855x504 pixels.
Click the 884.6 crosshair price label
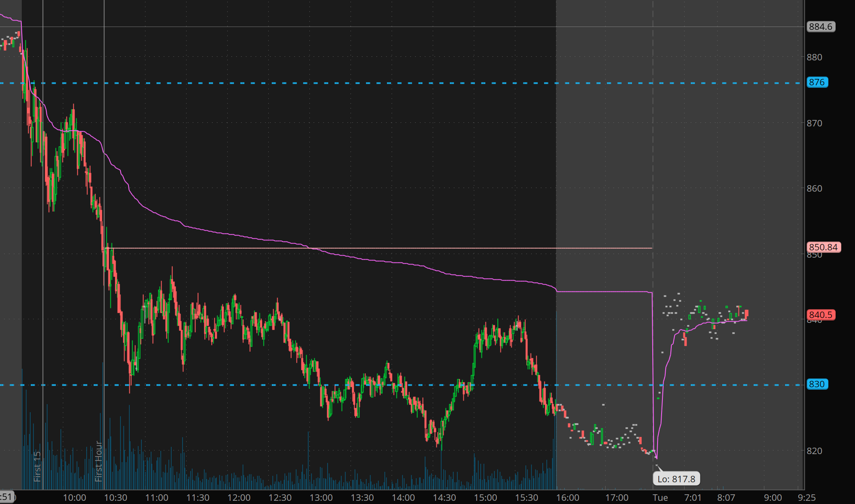tap(820, 27)
